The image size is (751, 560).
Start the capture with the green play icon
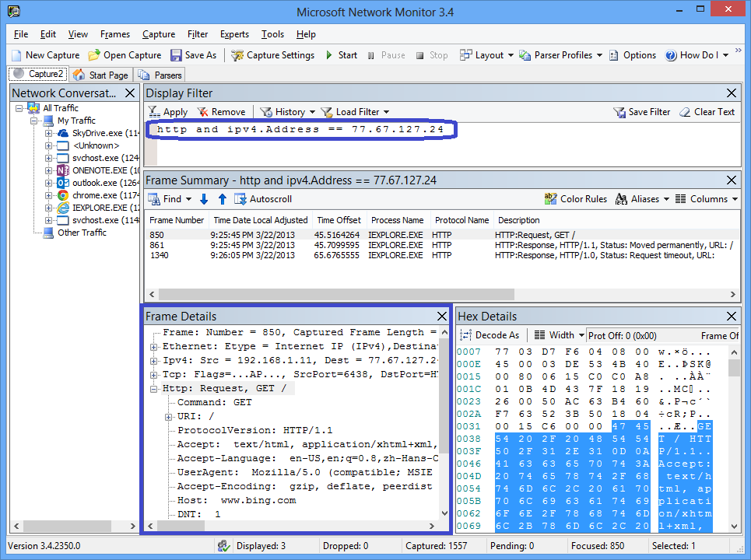coord(330,55)
